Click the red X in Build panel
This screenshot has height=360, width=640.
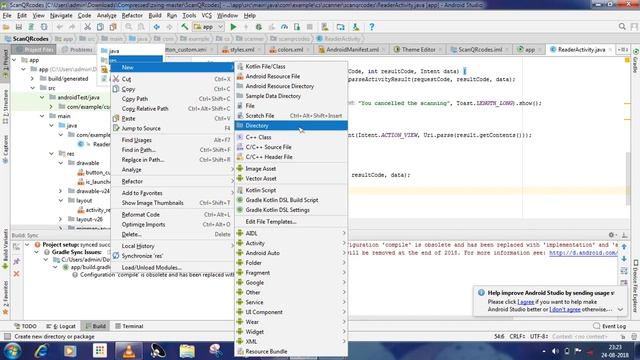[x=16, y=273]
